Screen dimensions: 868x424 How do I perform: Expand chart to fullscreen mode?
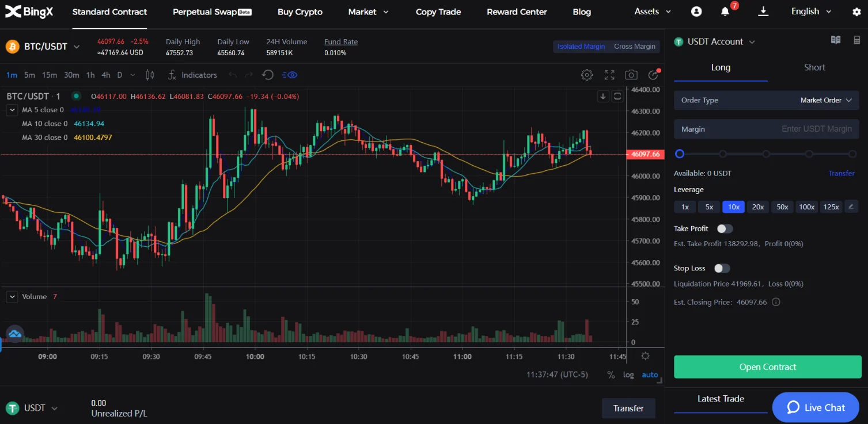(609, 75)
